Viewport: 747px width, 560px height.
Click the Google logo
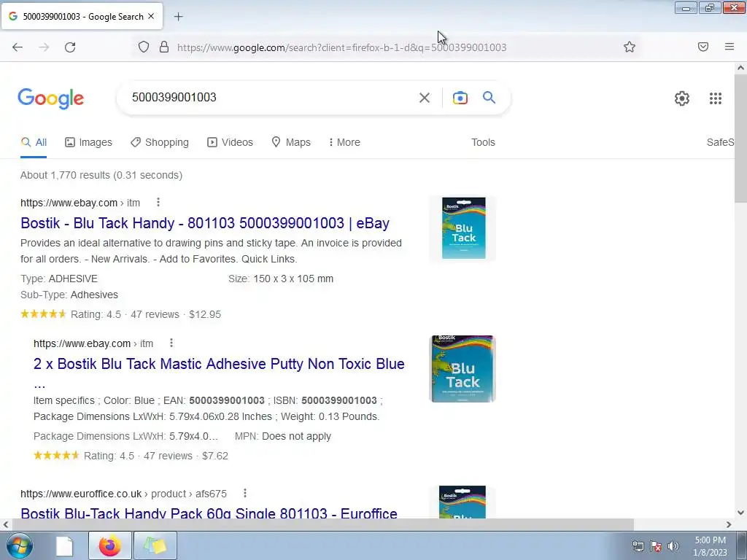[x=51, y=98]
